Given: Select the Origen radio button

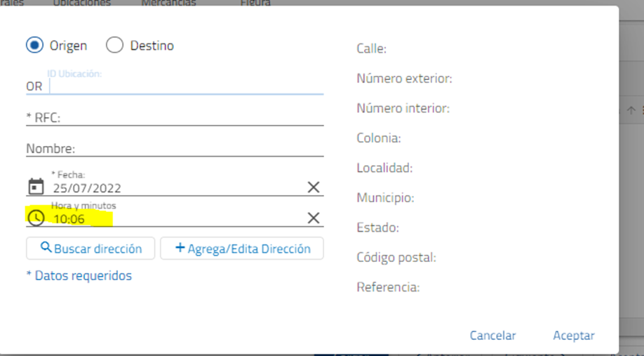Looking at the screenshot, I should [x=34, y=46].
